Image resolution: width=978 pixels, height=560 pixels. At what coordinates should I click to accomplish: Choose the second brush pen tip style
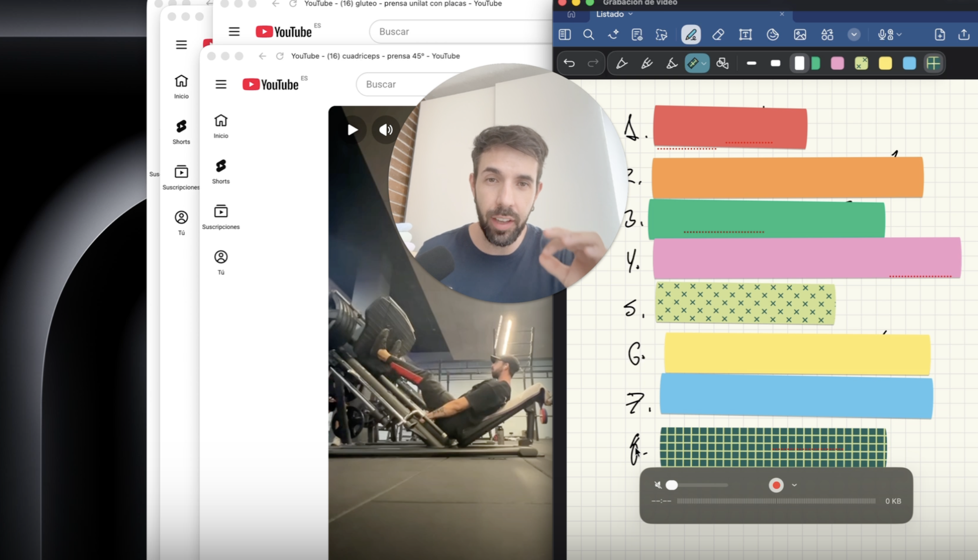(x=647, y=63)
